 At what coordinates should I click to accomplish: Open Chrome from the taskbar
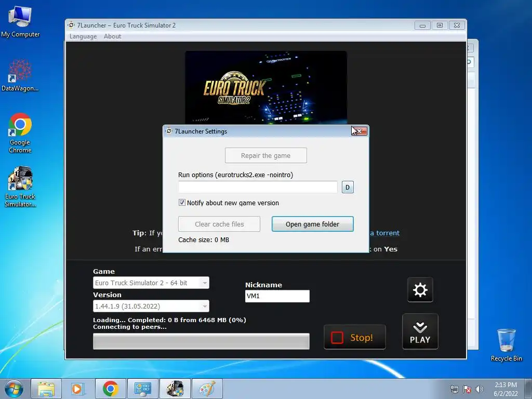pos(110,389)
